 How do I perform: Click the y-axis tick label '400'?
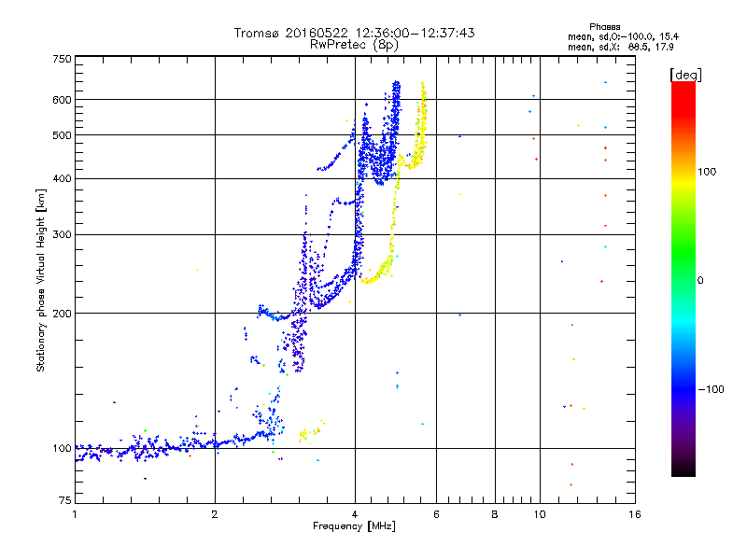(62, 179)
